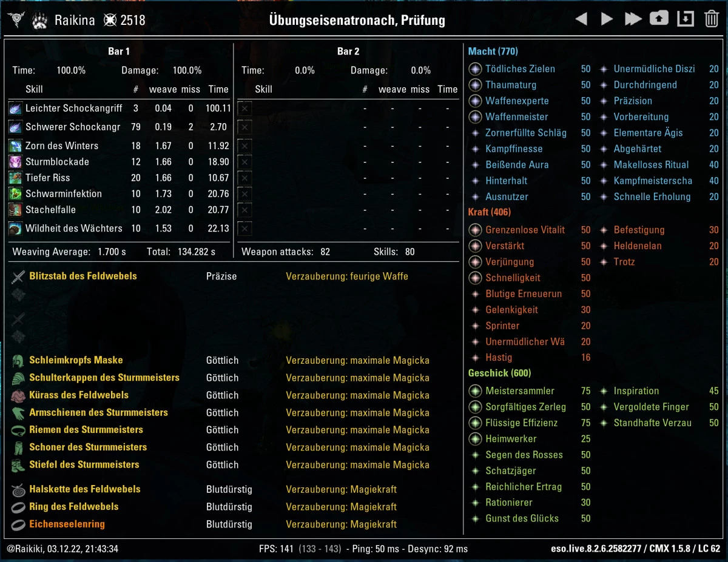Screen dimensions: 728x562
Task: Click the Tödliches Zielen champion star icon
Action: (475, 69)
